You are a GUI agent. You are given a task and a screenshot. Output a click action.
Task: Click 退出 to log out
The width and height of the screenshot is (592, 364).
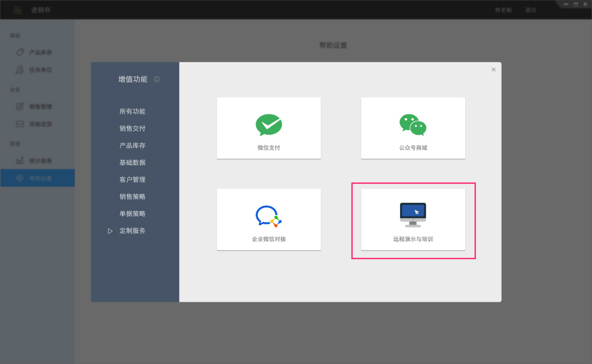click(531, 10)
